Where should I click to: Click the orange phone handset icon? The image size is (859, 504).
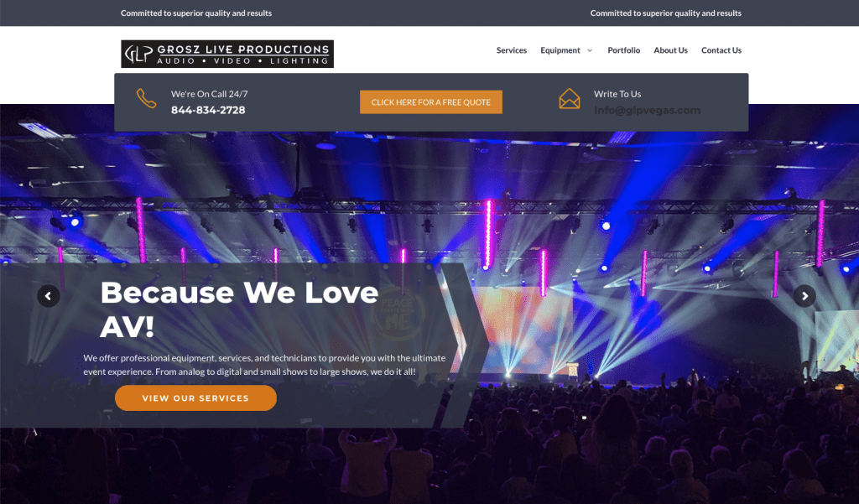coord(146,99)
